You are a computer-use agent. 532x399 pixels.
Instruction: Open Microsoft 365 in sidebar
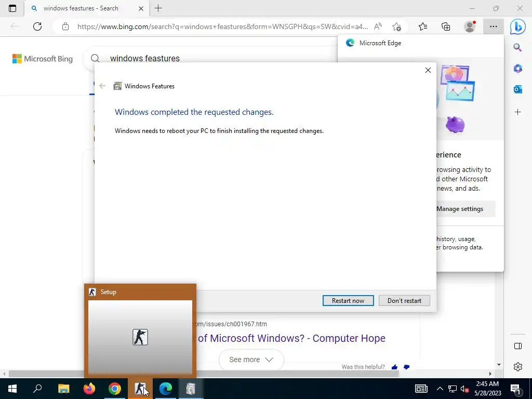click(518, 69)
